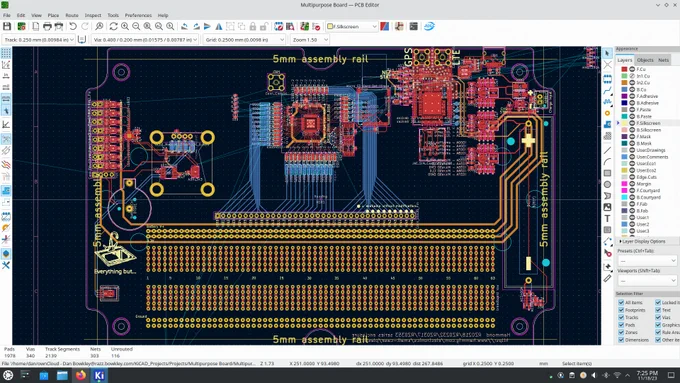Open the Viewports (Shift+Tab) dropdown
680x383 pixels.
tap(647, 280)
